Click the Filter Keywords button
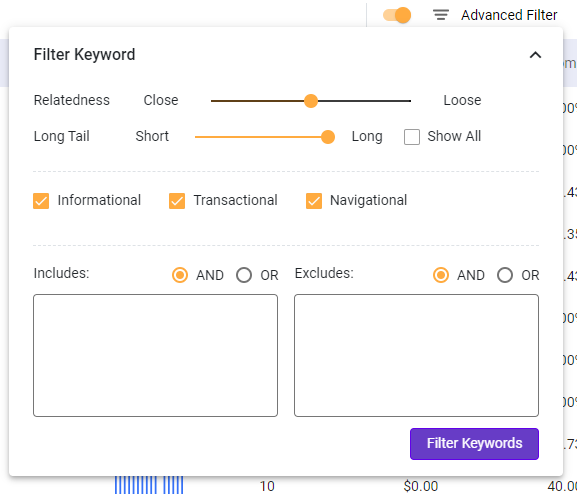577x496 pixels. pos(474,444)
